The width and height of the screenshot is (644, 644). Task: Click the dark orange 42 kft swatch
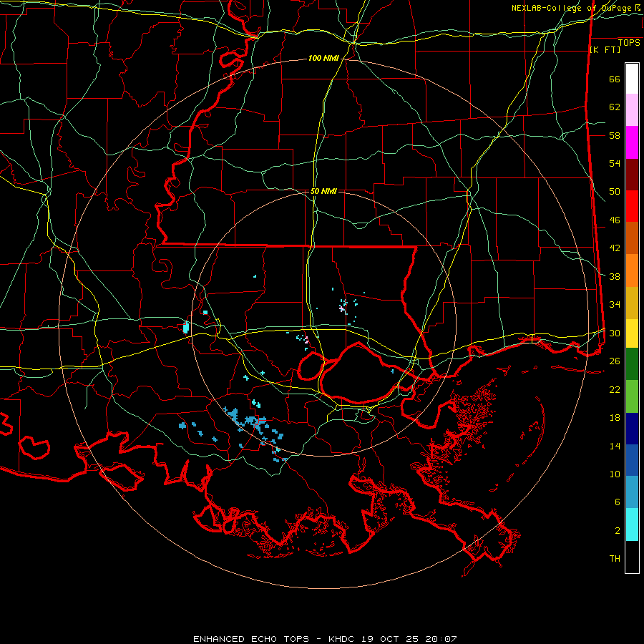coord(632,238)
